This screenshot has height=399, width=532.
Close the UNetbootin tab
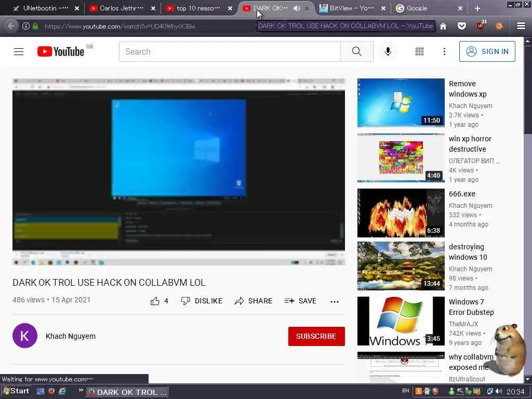(x=77, y=8)
